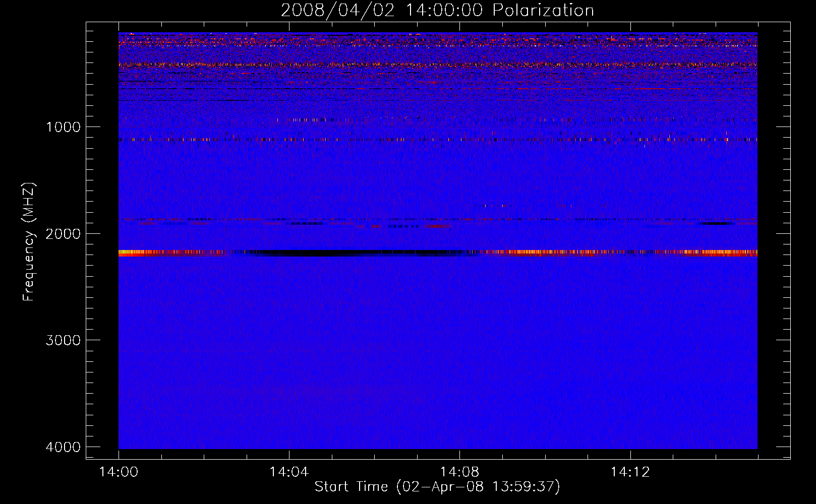Image resolution: width=816 pixels, height=504 pixels.
Task: Click the "Start Time (02-Apr-08 13:59:37)" label
Action: tap(437, 487)
